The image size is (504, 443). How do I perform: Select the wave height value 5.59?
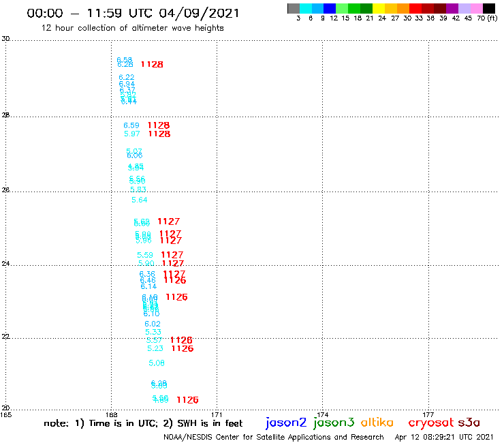pyautogui.click(x=145, y=255)
